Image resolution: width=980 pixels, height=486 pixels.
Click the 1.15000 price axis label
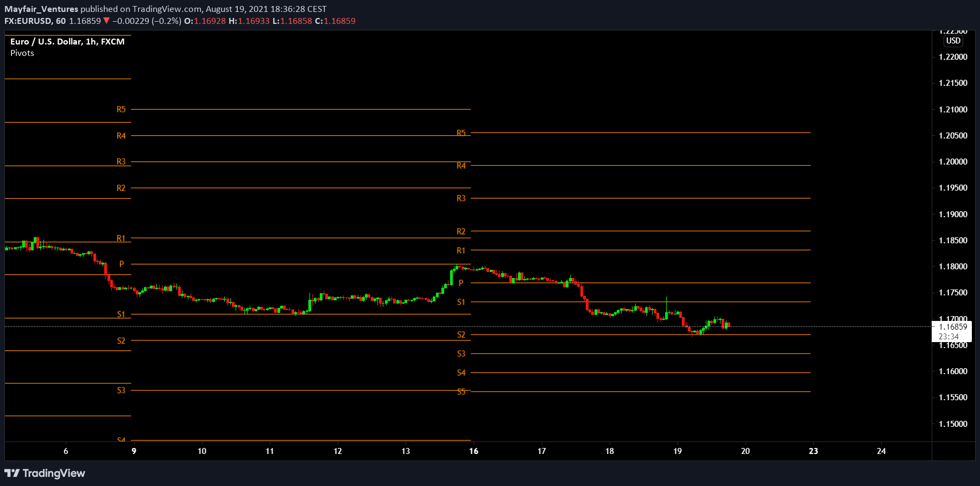point(953,424)
